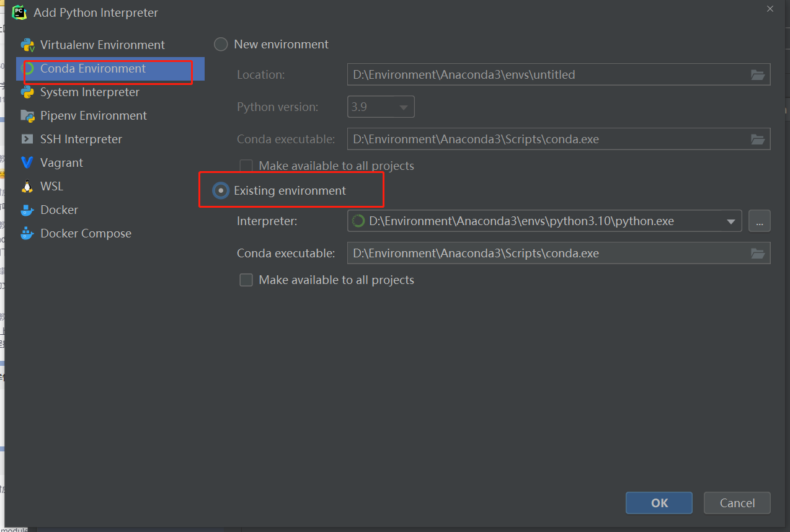Click the ellipsis button next to Interpreter
790x532 pixels.
tap(759, 221)
